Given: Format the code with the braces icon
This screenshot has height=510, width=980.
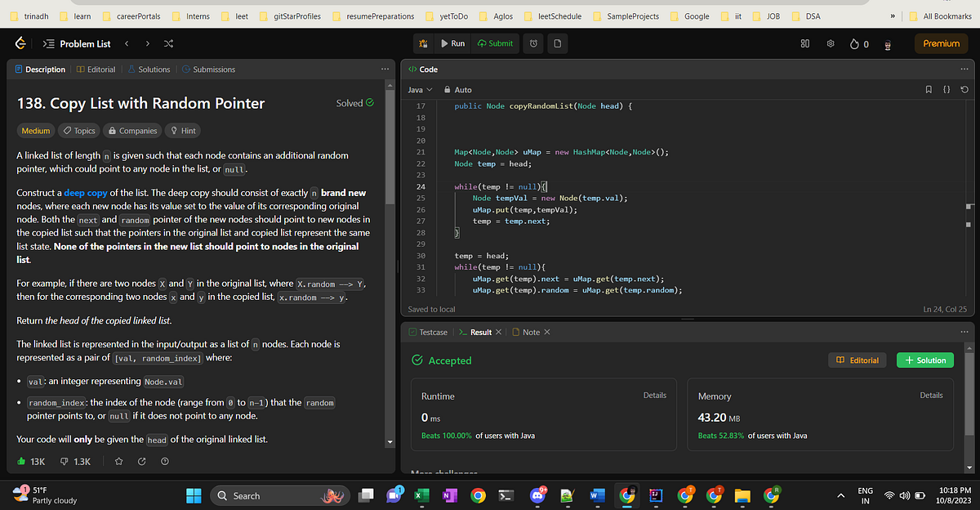Looking at the screenshot, I should click(x=946, y=89).
